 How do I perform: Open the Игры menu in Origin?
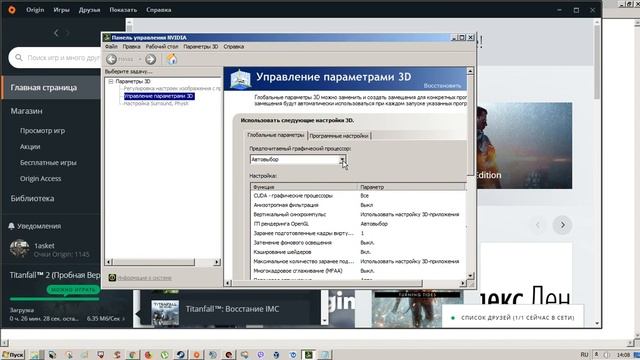pyautogui.click(x=61, y=10)
